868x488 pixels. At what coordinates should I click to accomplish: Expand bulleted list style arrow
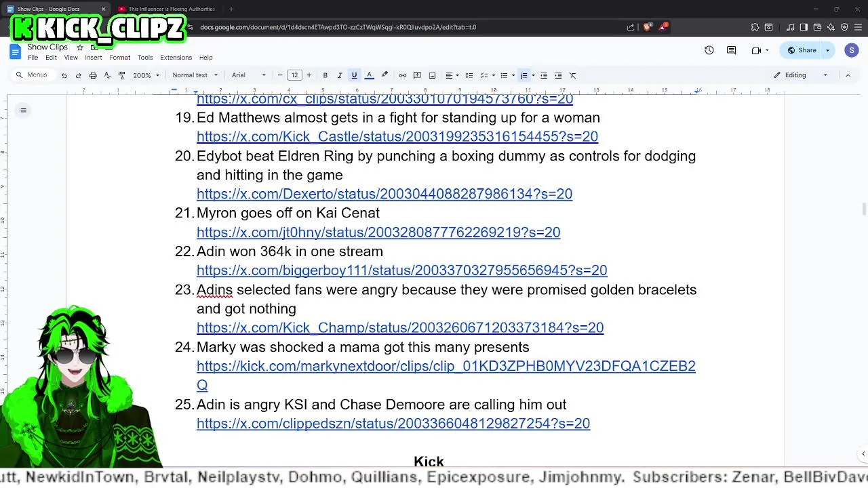[x=513, y=75]
